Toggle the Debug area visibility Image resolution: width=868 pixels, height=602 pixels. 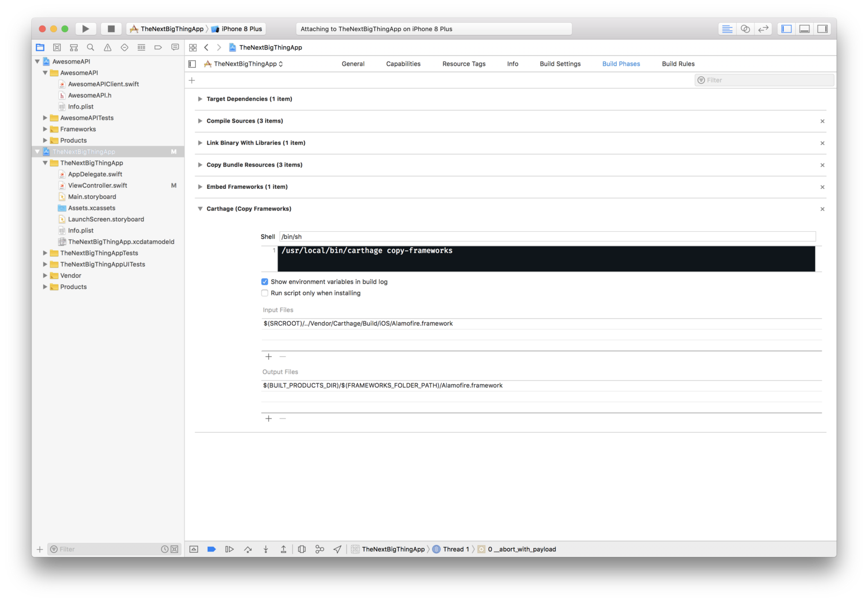click(x=805, y=29)
